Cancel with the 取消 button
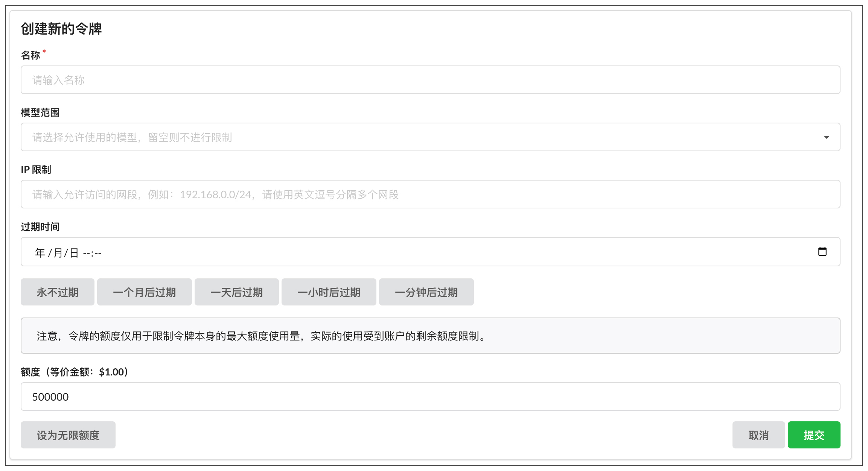This screenshot has height=471, width=868. 758,435
